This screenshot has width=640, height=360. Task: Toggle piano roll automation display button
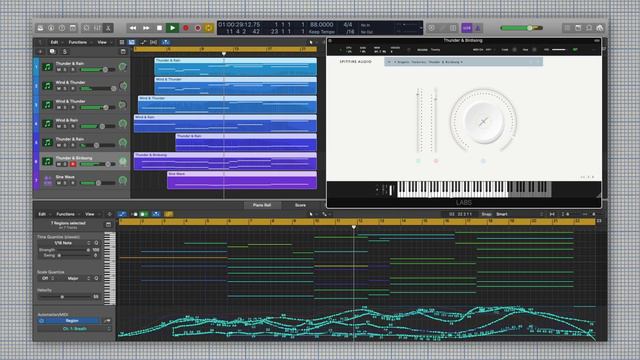122,214
